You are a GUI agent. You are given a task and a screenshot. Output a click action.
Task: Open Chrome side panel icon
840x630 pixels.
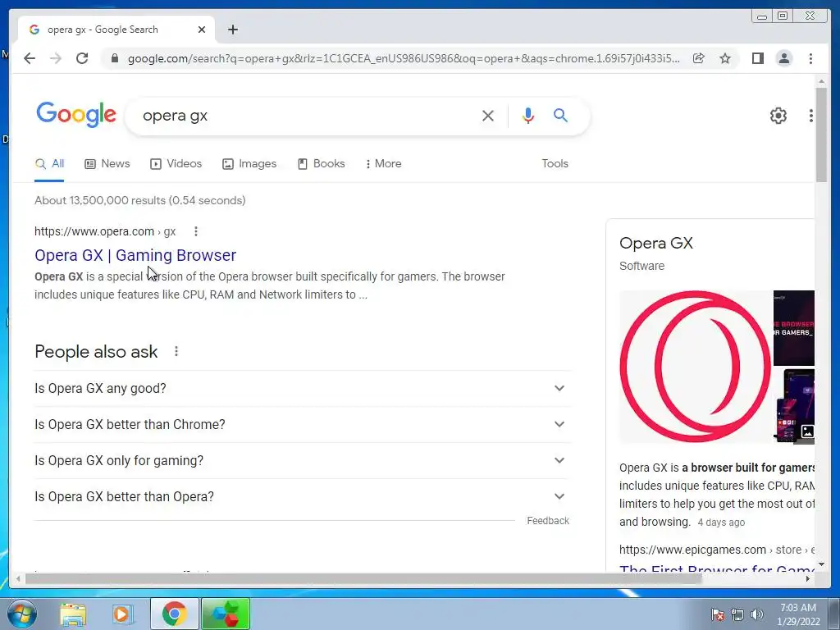757,58
